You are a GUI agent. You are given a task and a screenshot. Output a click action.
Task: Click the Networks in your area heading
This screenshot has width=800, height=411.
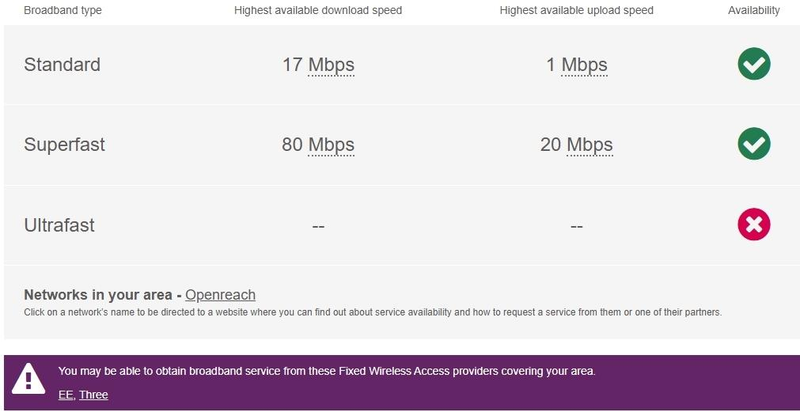[98, 295]
